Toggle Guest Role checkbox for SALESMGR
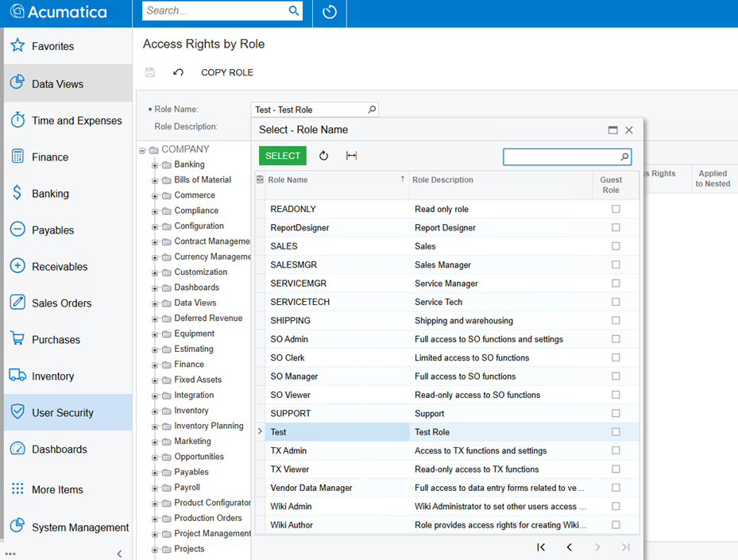Viewport: 738px width, 560px height. click(x=616, y=265)
